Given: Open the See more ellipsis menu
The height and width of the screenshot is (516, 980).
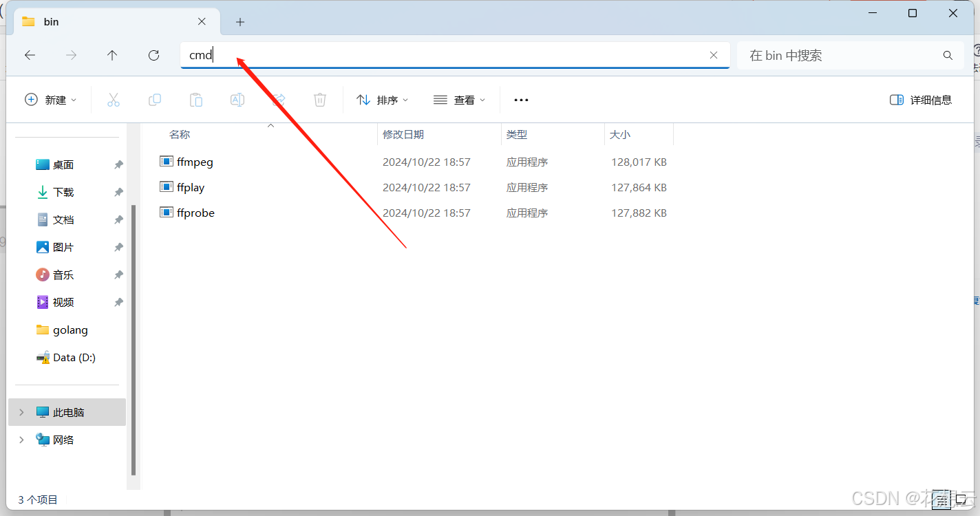Looking at the screenshot, I should pos(521,100).
